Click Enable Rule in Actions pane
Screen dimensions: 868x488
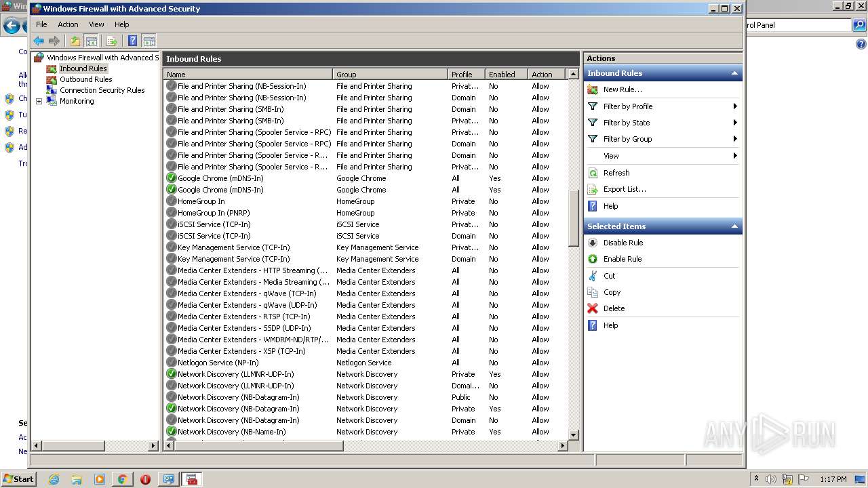(623, 259)
